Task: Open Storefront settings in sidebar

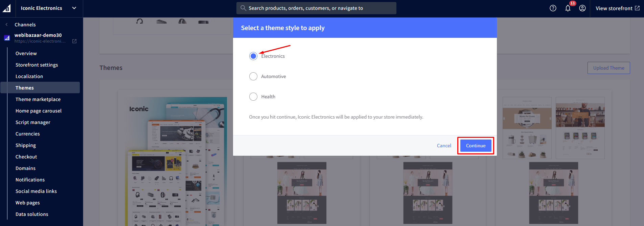Action: (x=37, y=65)
